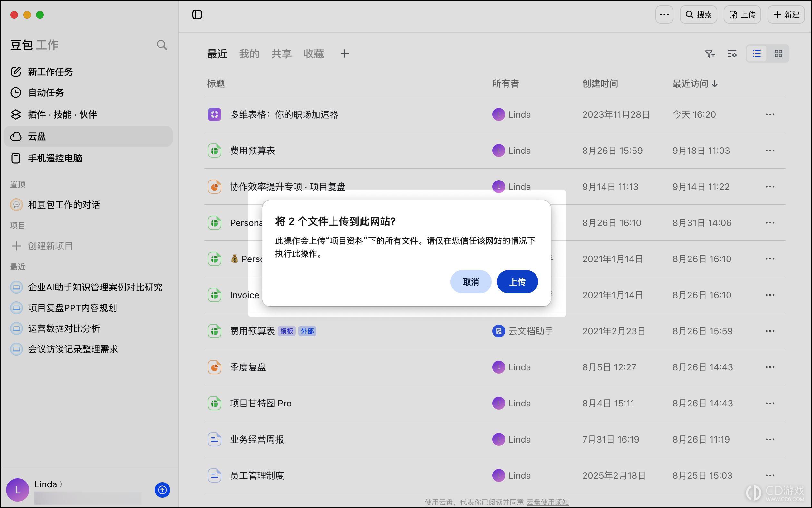
Task: Open the first 费用预算表 owned by Linda
Action: [253, 151]
